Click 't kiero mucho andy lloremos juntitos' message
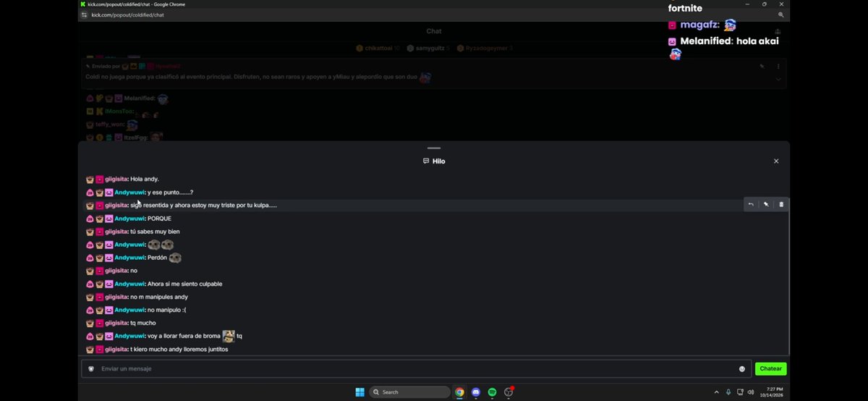 coord(179,349)
